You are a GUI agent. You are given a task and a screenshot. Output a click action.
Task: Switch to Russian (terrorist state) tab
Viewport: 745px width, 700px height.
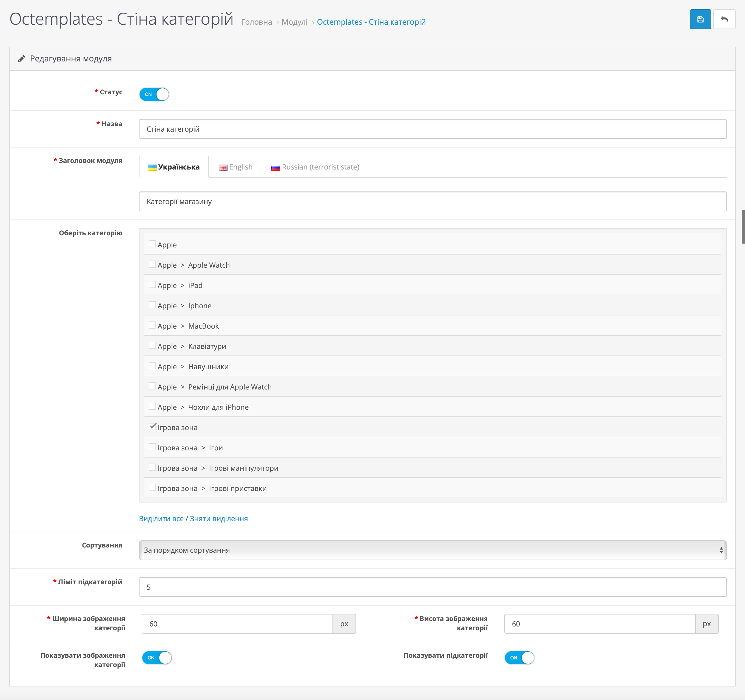point(315,167)
